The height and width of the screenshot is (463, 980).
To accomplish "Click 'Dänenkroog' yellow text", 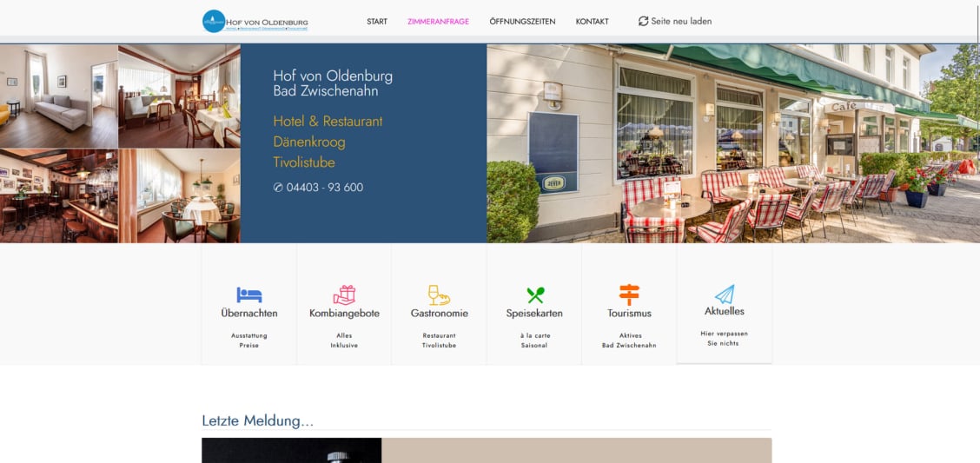I will [x=308, y=142].
